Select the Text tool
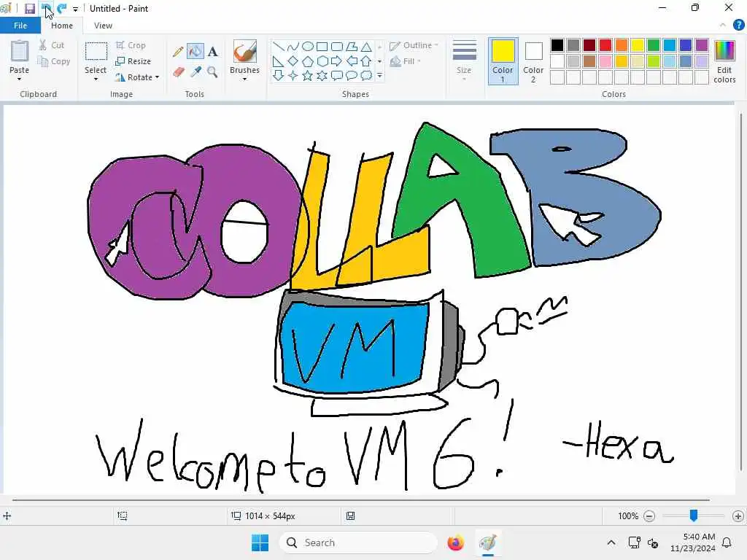 pyautogui.click(x=212, y=52)
